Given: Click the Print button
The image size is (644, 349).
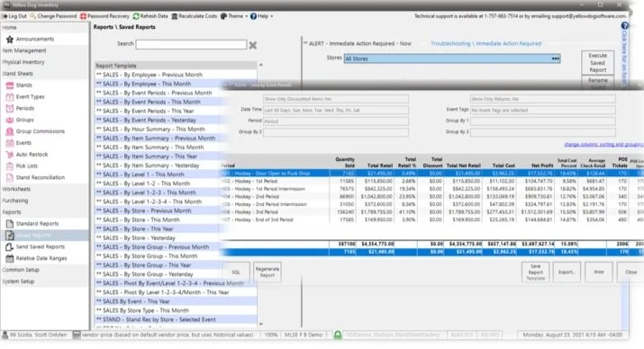Looking at the screenshot, I should tap(599, 273).
